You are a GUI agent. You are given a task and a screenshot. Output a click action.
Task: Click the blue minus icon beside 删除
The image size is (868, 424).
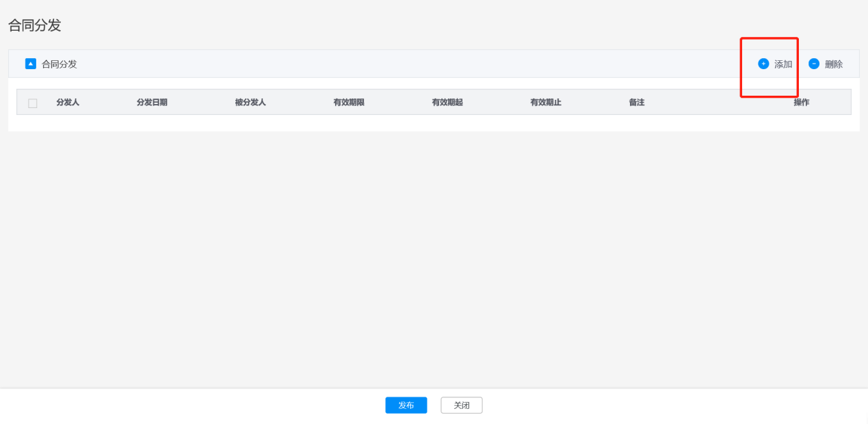tap(814, 64)
